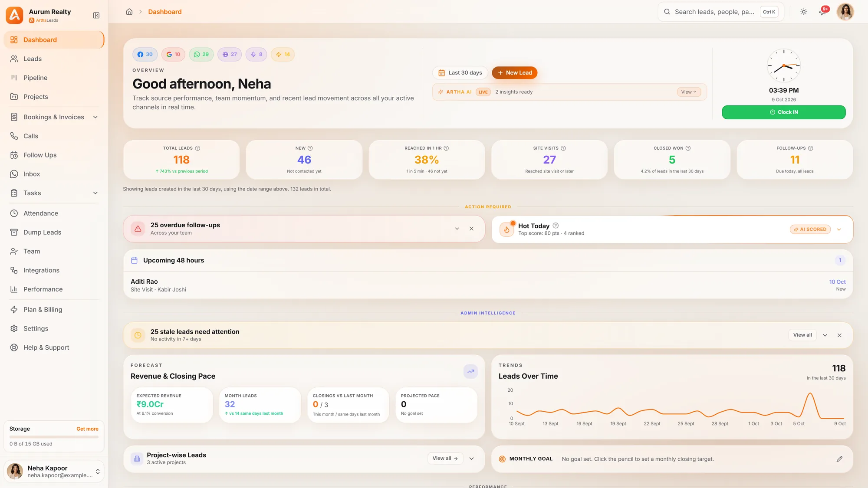Open account switcher beside Neha Kapoor
The height and width of the screenshot is (488, 868).
click(x=98, y=472)
